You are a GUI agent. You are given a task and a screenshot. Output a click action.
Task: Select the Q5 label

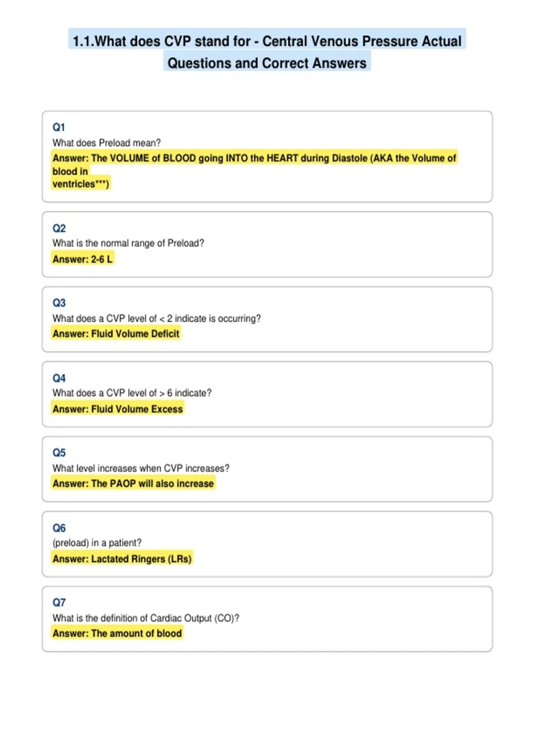tap(59, 453)
